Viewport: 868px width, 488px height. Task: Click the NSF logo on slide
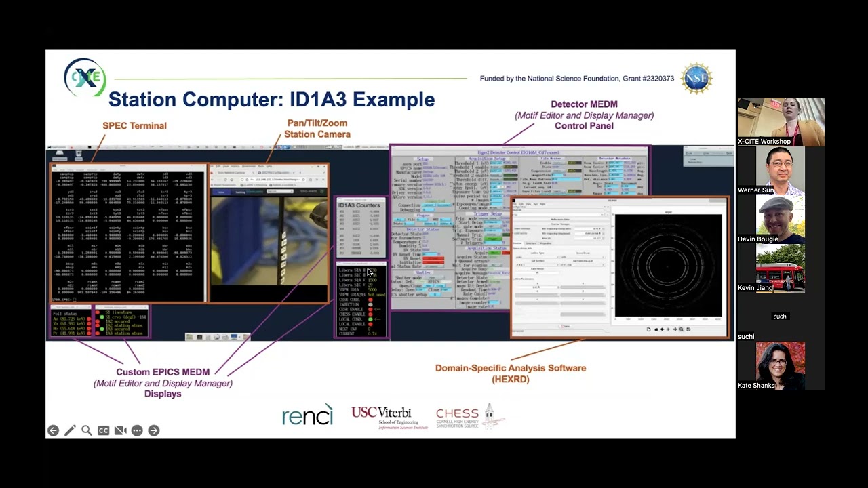click(696, 79)
